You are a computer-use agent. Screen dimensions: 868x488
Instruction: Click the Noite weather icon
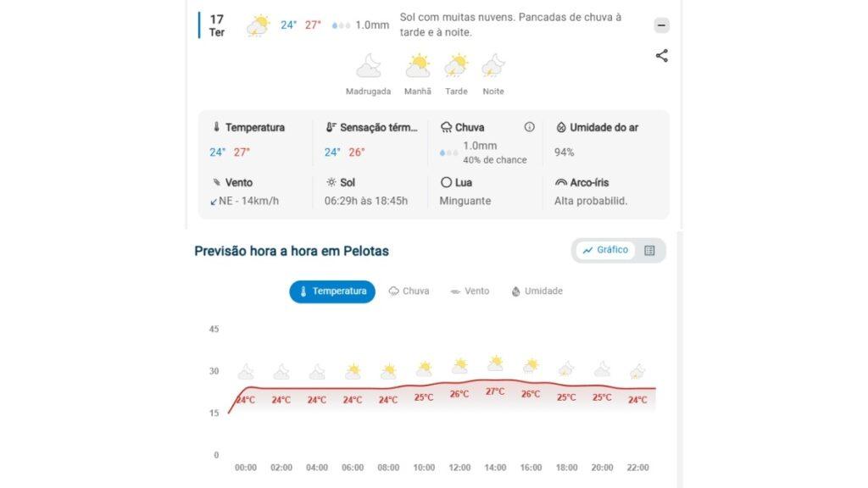pos(493,66)
